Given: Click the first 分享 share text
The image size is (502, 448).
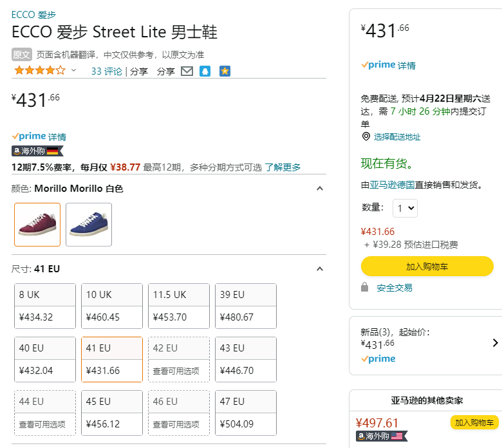Looking at the screenshot, I should coord(139,71).
